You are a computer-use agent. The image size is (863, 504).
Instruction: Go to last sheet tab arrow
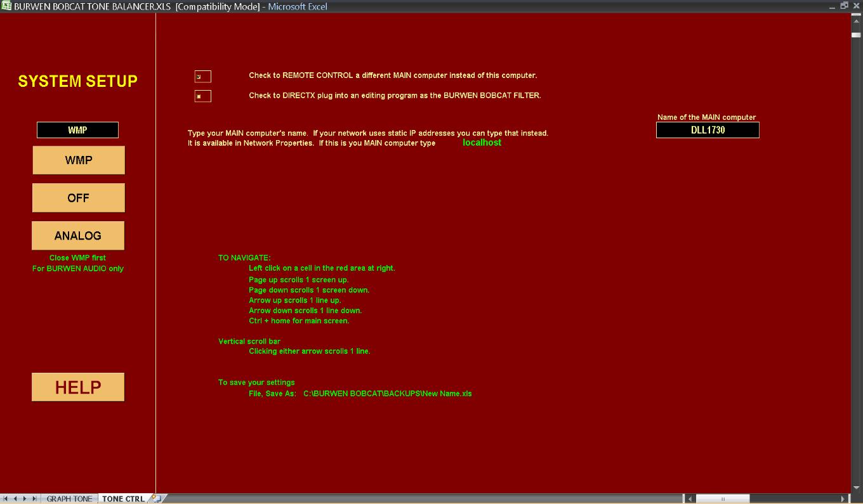[x=34, y=499]
